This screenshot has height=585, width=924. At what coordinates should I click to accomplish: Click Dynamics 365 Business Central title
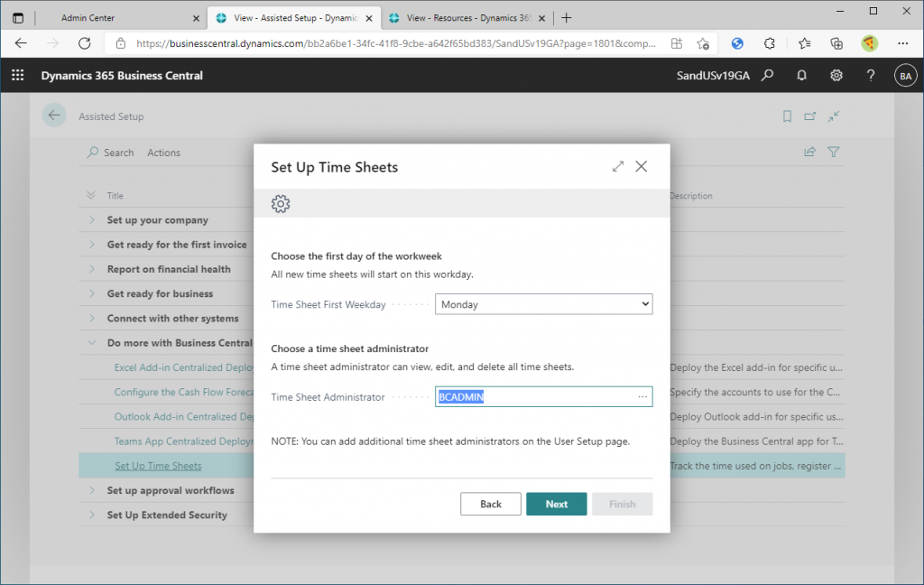coord(122,76)
